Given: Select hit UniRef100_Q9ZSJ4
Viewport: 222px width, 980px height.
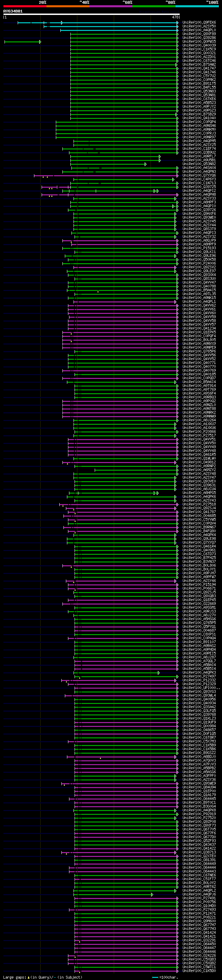Looking at the screenshot, I should click(x=199, y=508).
